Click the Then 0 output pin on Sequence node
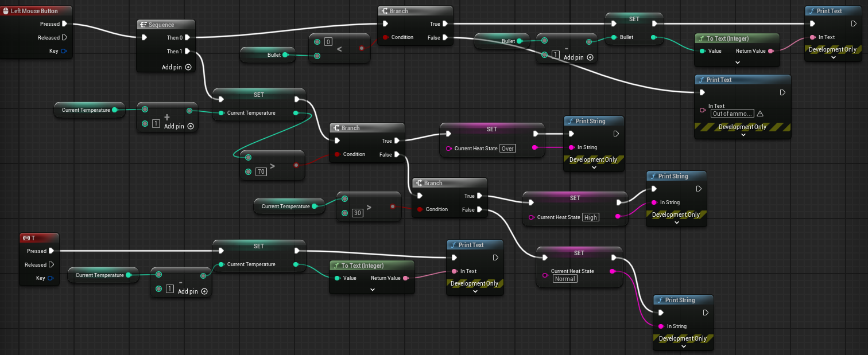 click(x=188, y=38)
